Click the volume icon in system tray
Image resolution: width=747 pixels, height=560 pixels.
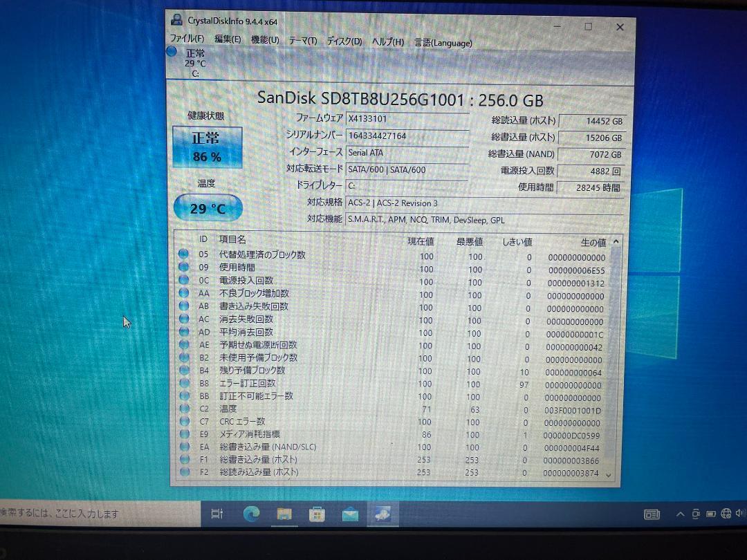pyautogui.click(x=740, y=513)
